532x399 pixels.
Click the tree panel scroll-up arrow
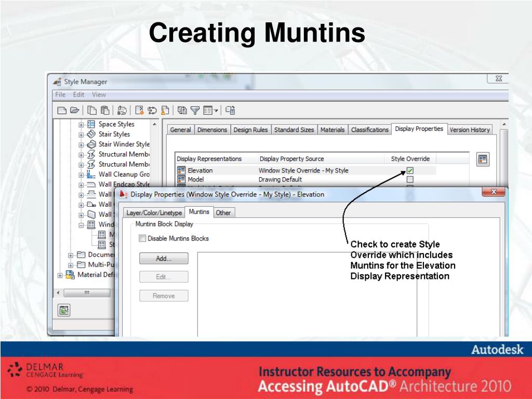click(155, 125)
